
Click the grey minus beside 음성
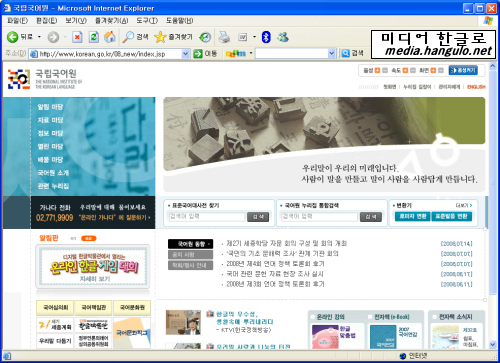pyautogui.click(x=385, y=70)
